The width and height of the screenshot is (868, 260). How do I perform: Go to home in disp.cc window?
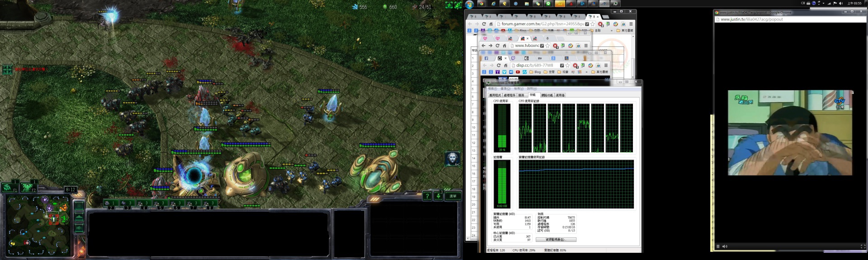[506, 65]
